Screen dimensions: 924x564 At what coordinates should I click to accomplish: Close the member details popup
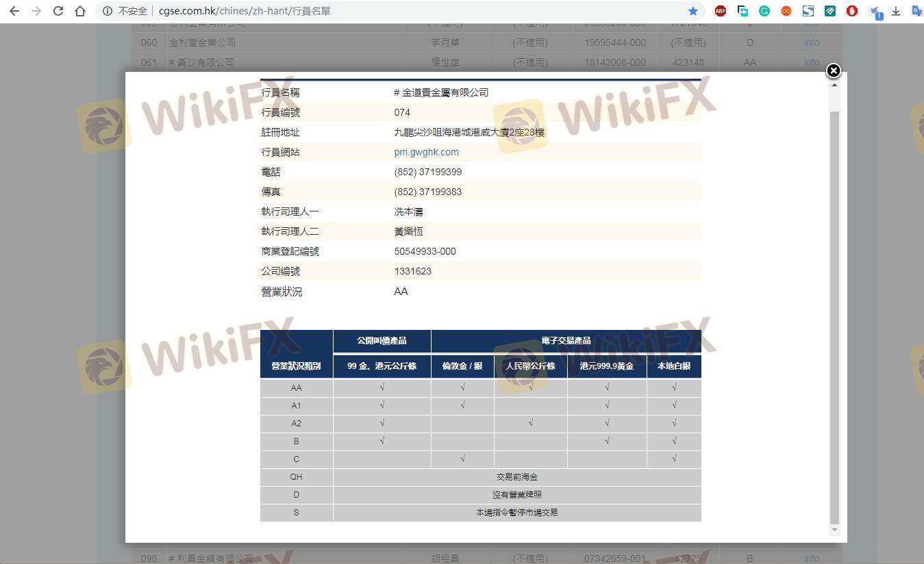coord(833,70)
